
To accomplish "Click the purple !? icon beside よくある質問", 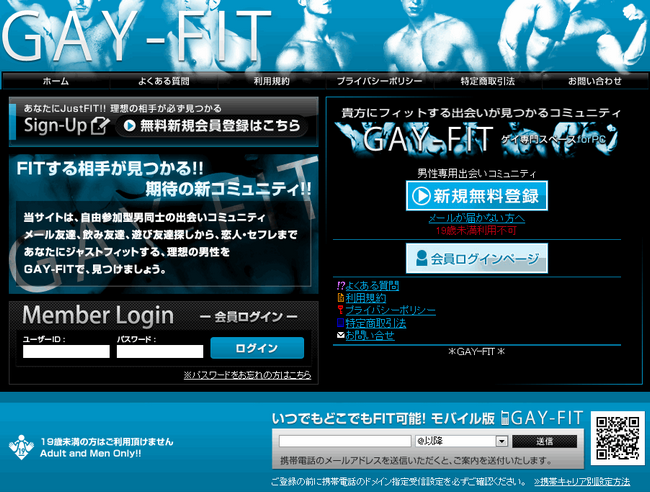I will coord(341,286).
